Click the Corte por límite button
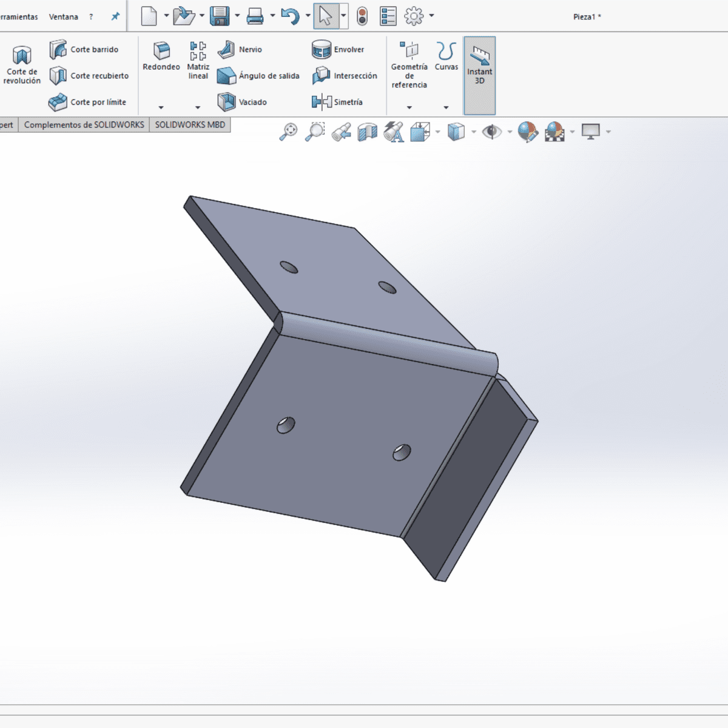The height and width of the screenshot is (728, 728). point(88,102)
